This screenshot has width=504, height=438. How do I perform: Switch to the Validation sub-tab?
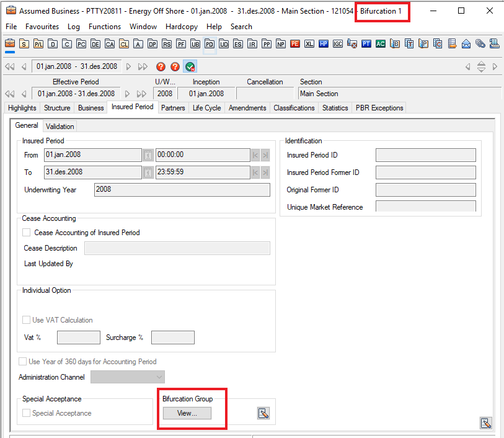point(60,126)
